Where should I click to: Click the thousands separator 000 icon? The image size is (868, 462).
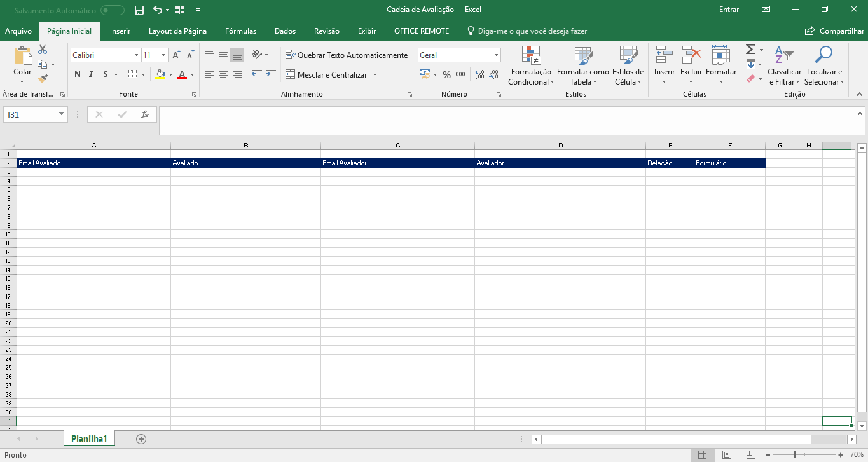[x=460, y=74]
